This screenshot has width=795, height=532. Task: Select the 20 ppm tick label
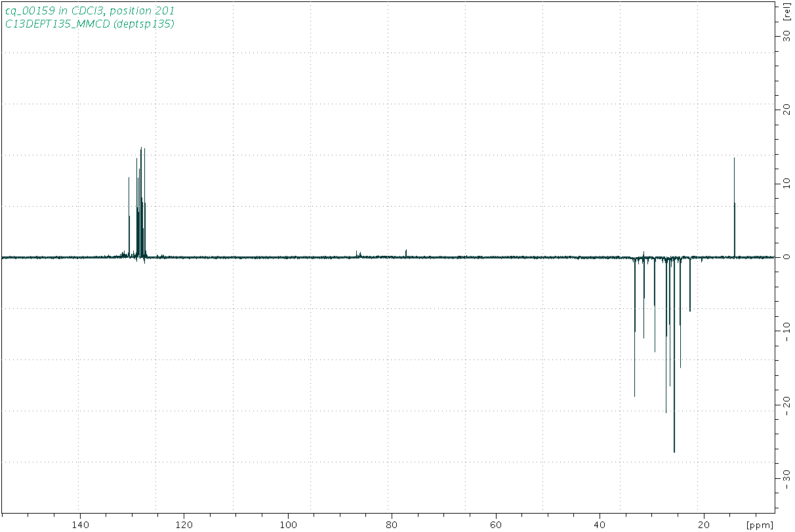tap(704, 525)
